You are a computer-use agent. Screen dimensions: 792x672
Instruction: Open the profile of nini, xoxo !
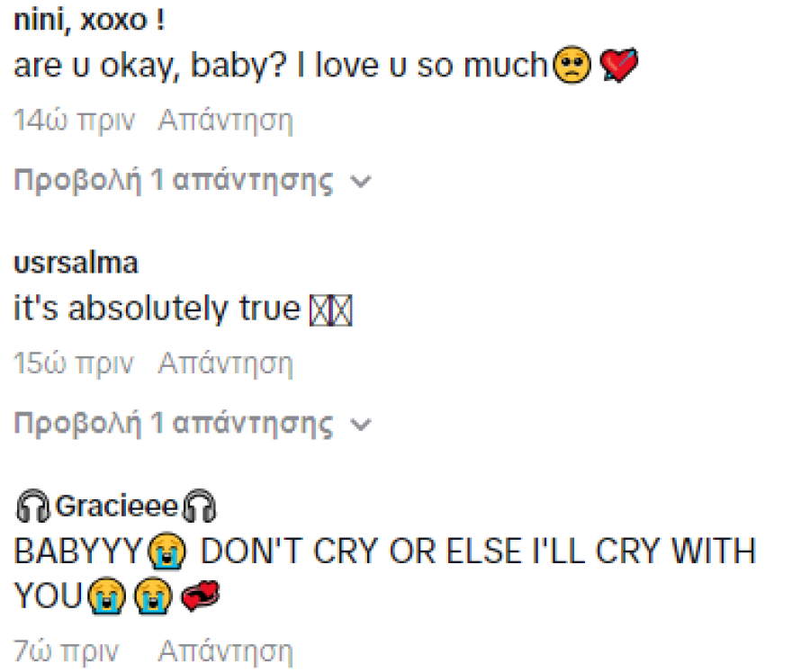tap(89, 20)
